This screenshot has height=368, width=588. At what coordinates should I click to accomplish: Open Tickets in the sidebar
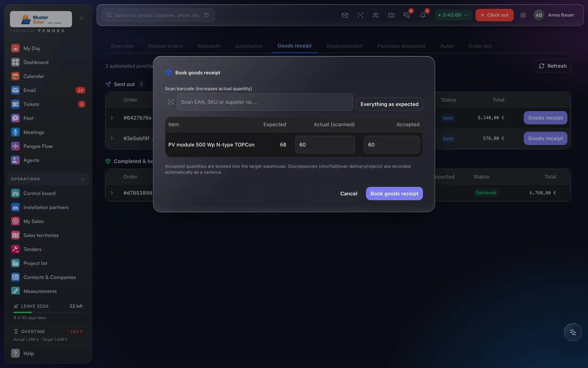pyautogui.click(x=48, y=104)
